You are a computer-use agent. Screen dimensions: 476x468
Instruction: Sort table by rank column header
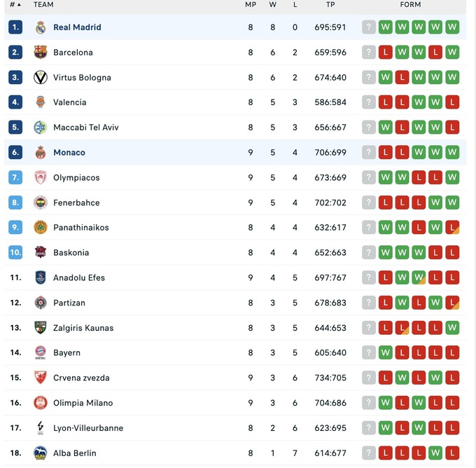coord(15,5)
